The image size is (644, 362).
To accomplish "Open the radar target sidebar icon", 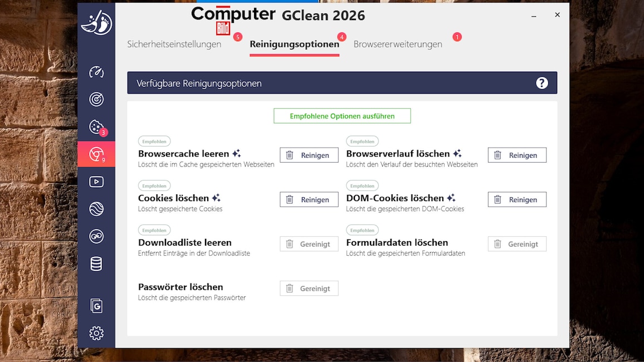I will [96, 99].
